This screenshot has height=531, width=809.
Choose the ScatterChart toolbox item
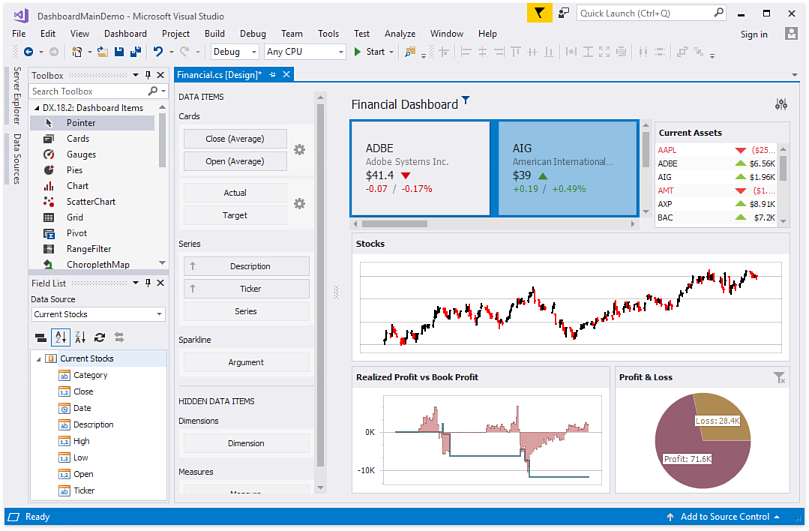click(92, 202)
